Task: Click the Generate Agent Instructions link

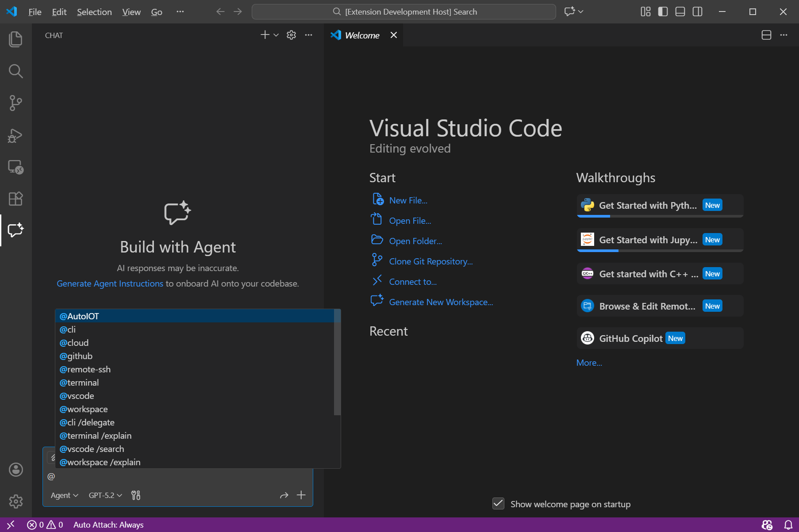Action: click(x=110, y=283)
